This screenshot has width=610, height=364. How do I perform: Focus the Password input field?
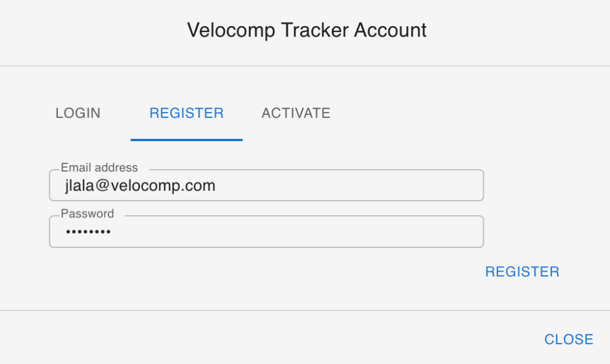[266, 232]
